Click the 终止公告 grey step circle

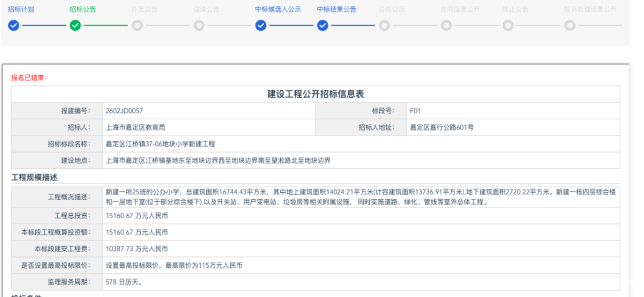point(508,25)
